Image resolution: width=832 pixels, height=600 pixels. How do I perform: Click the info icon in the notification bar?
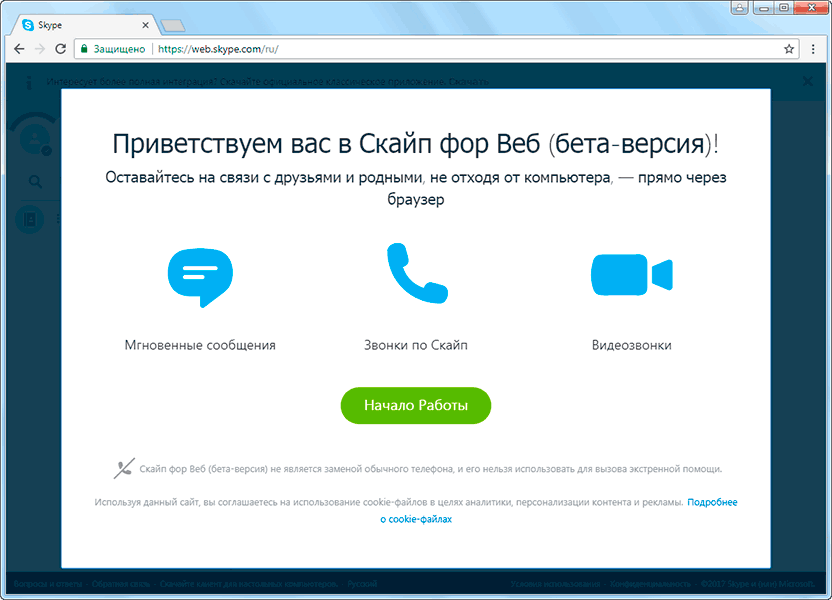[29, 82]
